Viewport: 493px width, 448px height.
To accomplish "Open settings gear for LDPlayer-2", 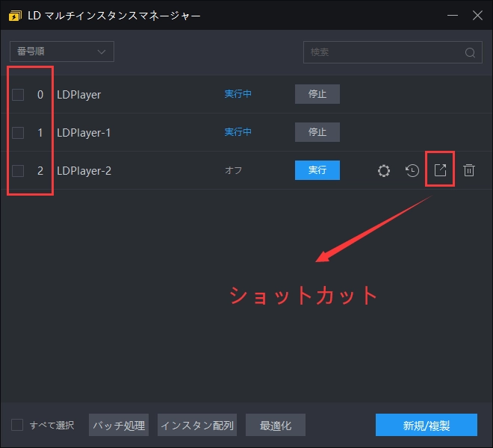I will click(x=384, y=171).
